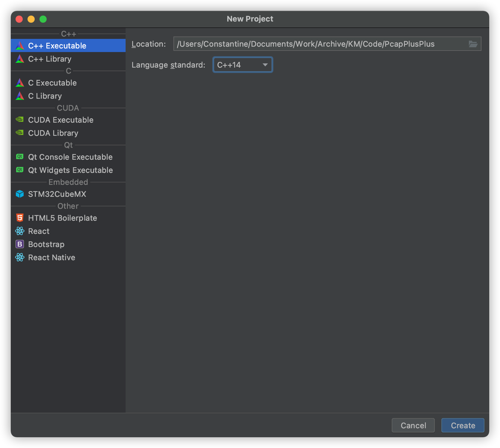Close the New Project dialog window
500x448 pixels.
19,19
